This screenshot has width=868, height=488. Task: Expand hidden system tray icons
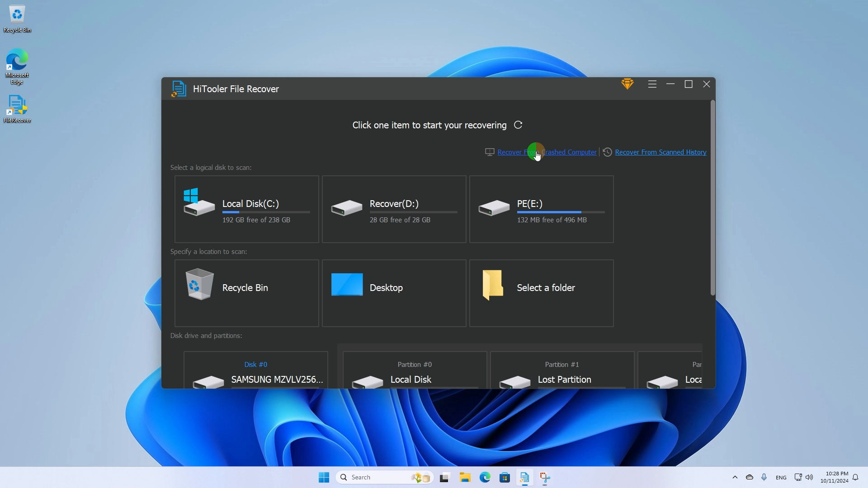point(735,477)
